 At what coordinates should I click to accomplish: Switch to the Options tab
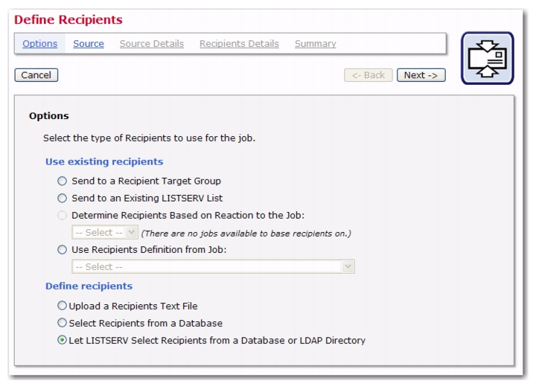[40, 44]
